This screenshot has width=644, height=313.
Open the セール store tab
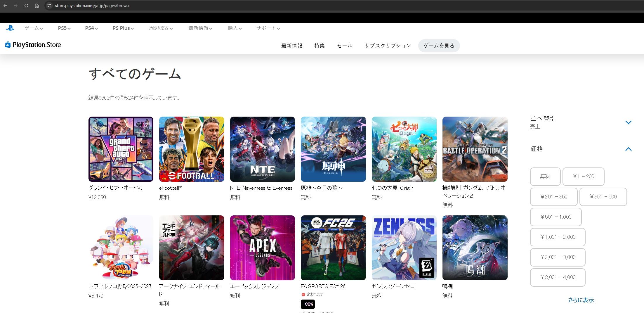tap(345, 46)
